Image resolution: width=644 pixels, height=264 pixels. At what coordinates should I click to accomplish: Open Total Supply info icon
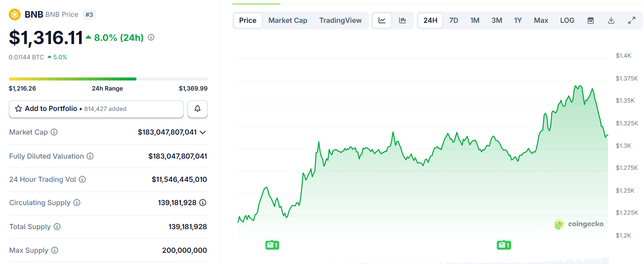(57, 227)
